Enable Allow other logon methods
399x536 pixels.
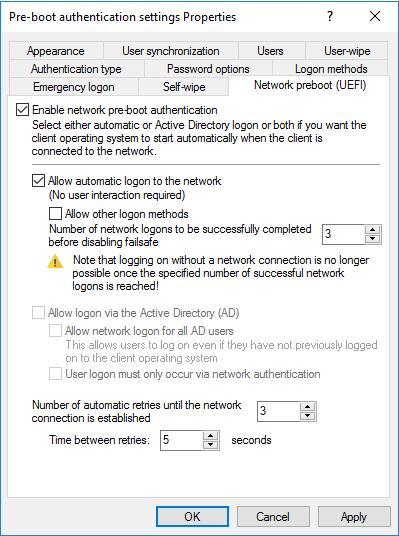55,214
